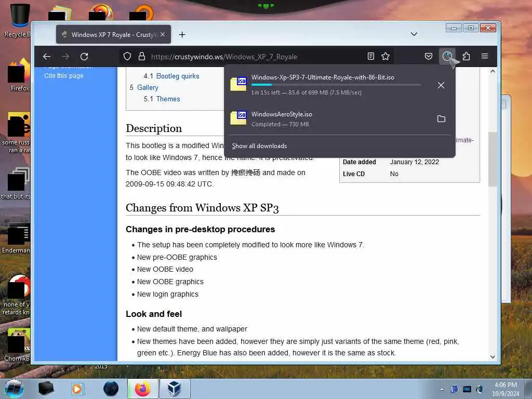Reload the page with the refresh icon

pos(84,56)
